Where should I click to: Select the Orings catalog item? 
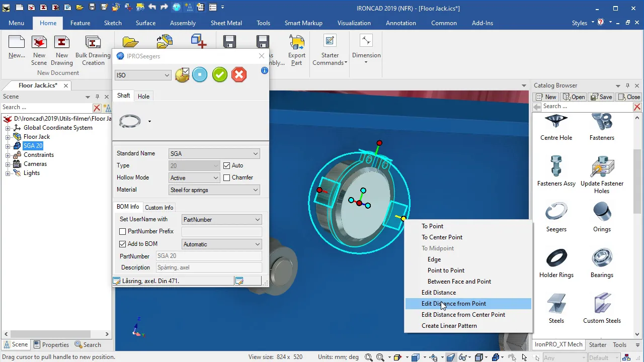coord(602,217)
